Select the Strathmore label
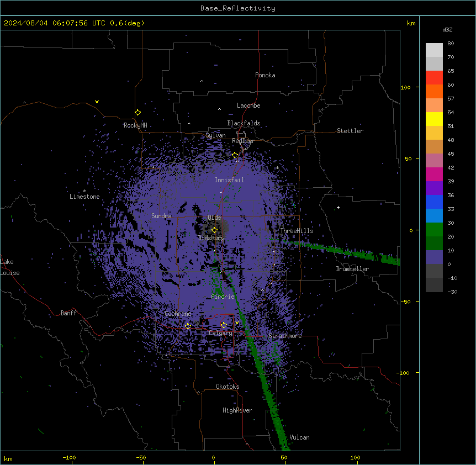This screenshot has width=476, height=465. pyautogui.click(x=285, y=336)
